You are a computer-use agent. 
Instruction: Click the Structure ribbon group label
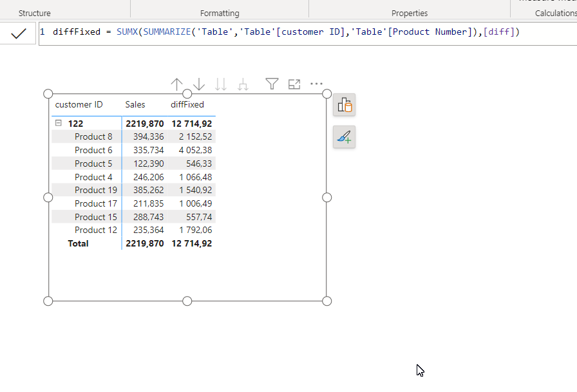coord(35,14)
